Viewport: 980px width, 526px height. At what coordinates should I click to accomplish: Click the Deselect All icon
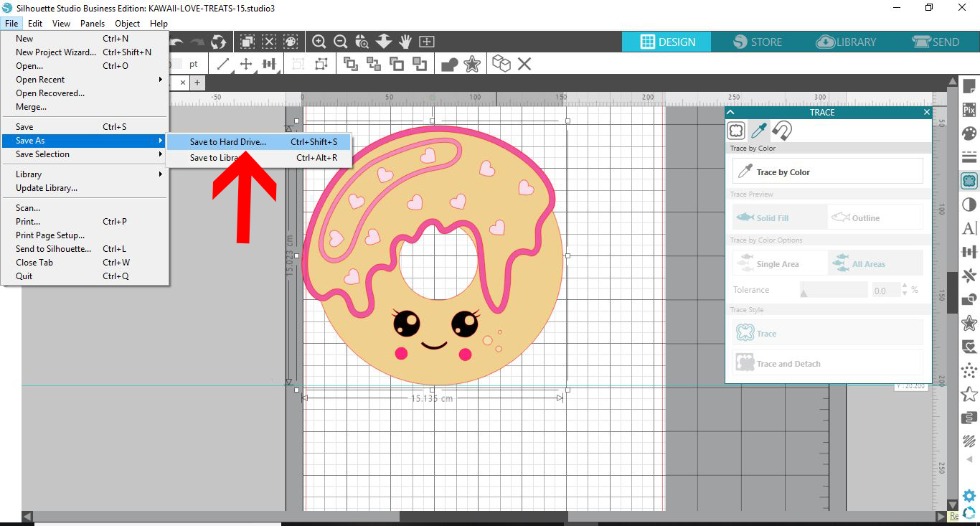click(269, 42)
